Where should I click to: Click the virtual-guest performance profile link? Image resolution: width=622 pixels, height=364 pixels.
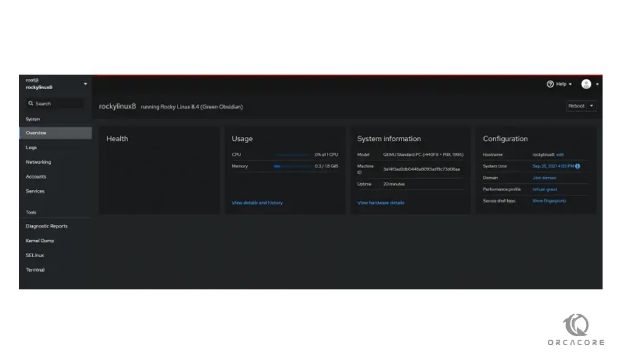545,189
